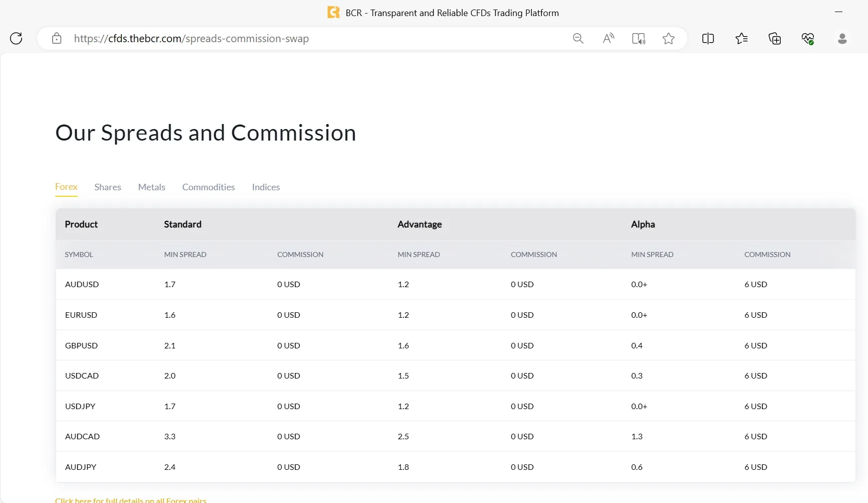Click Standard min spread 2.1 for GBPUSD
This screenshot has height=503, width=868.
click(170, 345)
